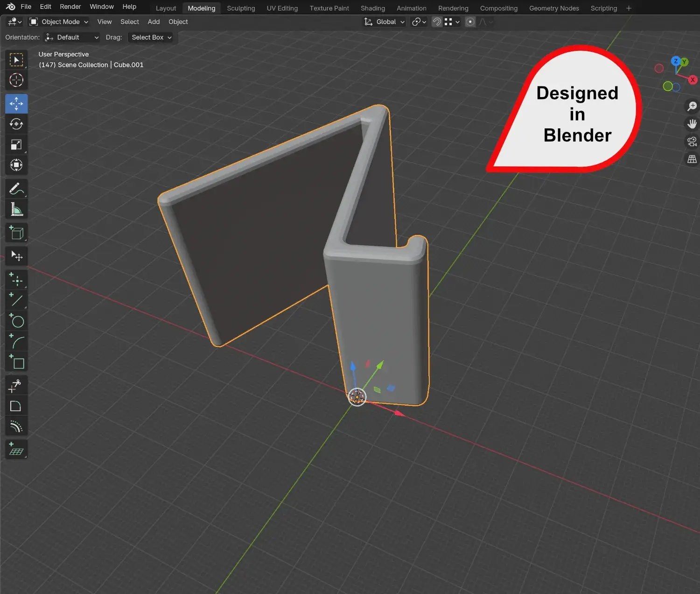Activate the curved offset tool
This screenshot has width=700, height=594.
point(16,427)
